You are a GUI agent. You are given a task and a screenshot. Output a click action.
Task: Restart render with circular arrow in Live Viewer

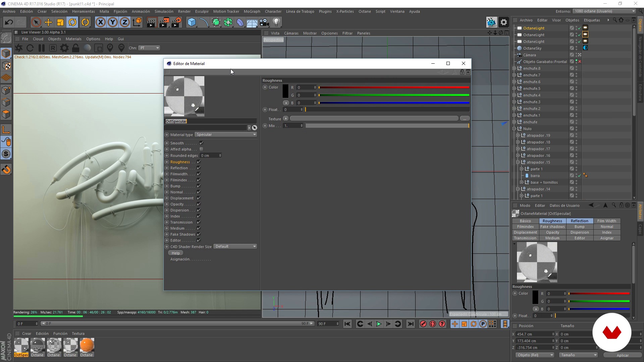(30, 48)
